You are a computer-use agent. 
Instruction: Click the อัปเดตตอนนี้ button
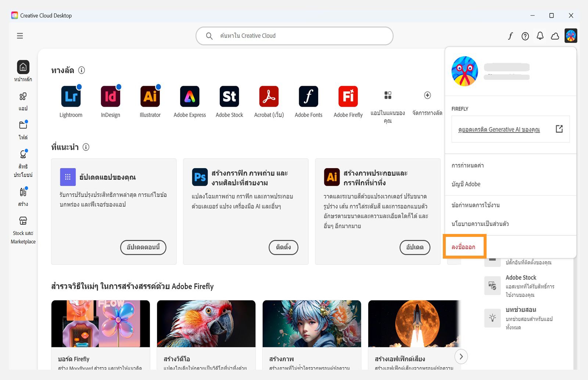click(x=143, y=247)
